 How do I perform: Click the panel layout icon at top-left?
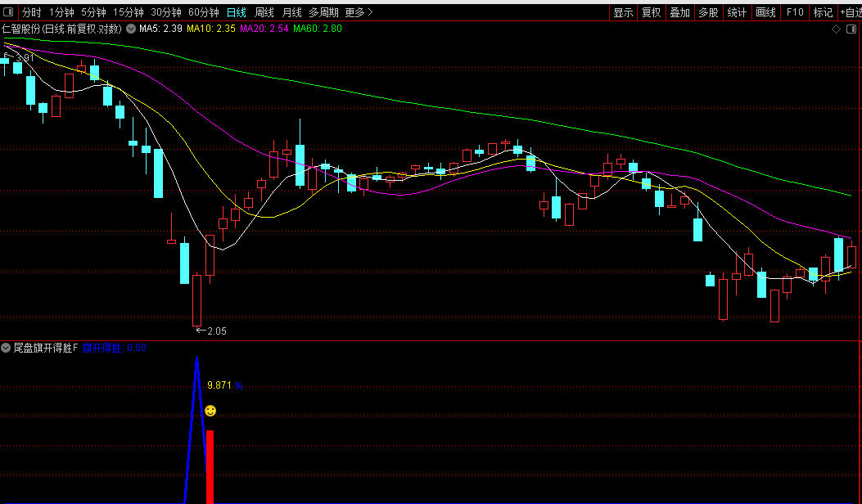[8, 12]
